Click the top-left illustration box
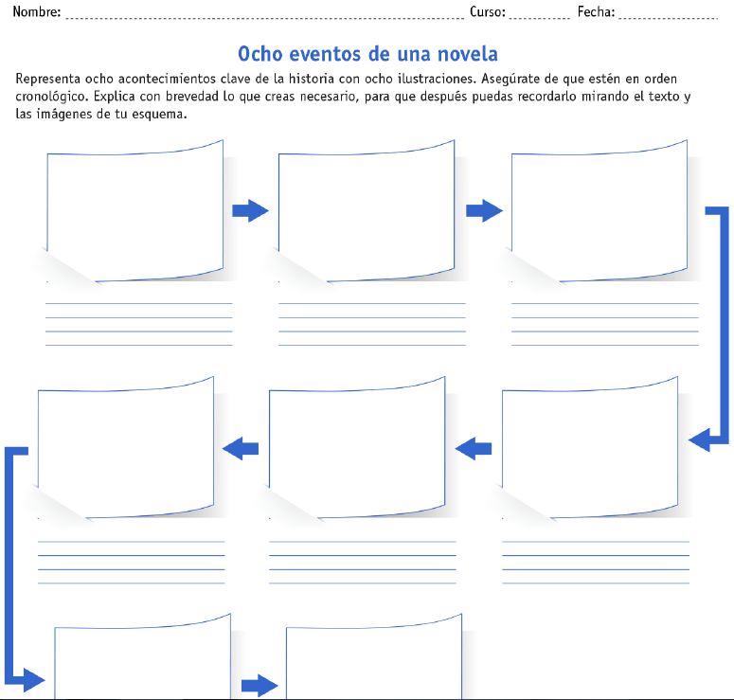Screen dimensions: 734x700 [x=134, y=212]
